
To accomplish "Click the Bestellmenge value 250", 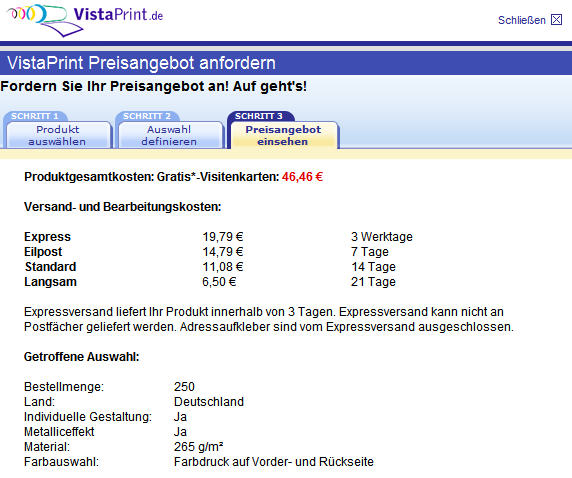I will [184, 387].
